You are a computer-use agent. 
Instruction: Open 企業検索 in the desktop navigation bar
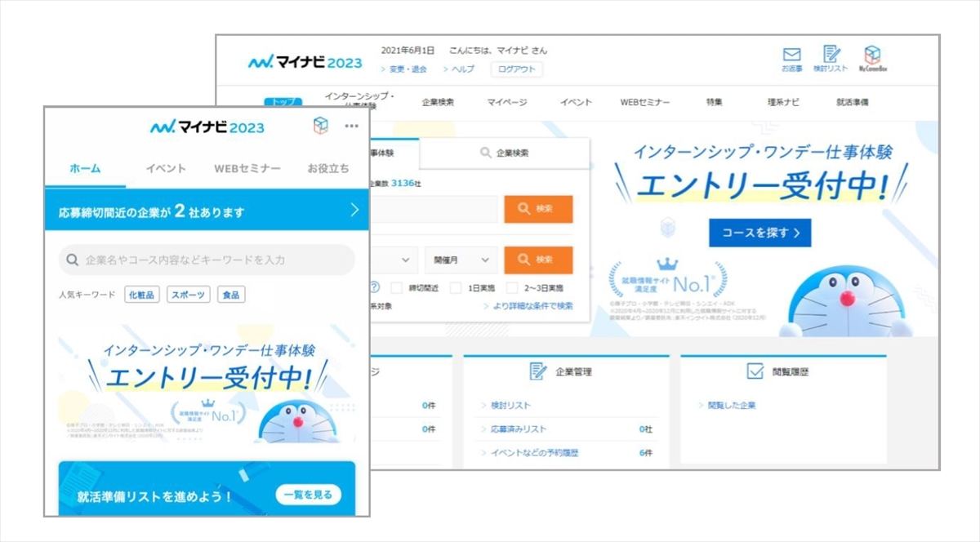pos(438,103)
